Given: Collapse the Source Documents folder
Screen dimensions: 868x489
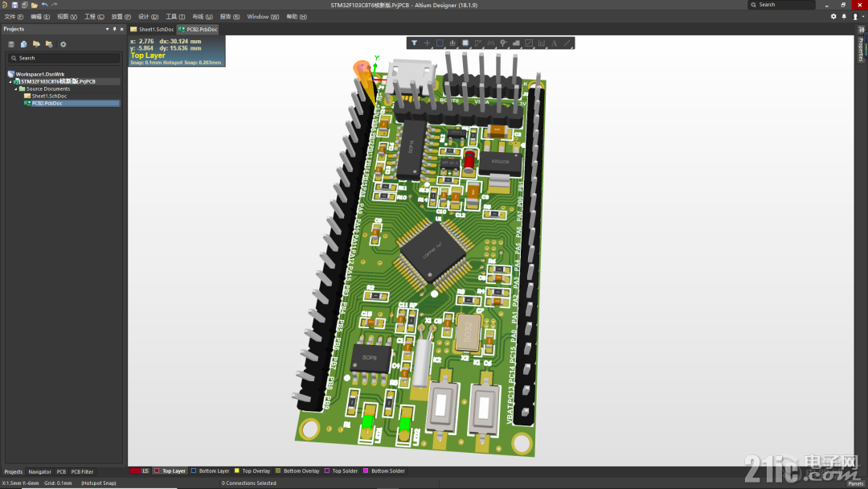Looking at the screenshot, I should pyautogui.click(x=15, y=88).
